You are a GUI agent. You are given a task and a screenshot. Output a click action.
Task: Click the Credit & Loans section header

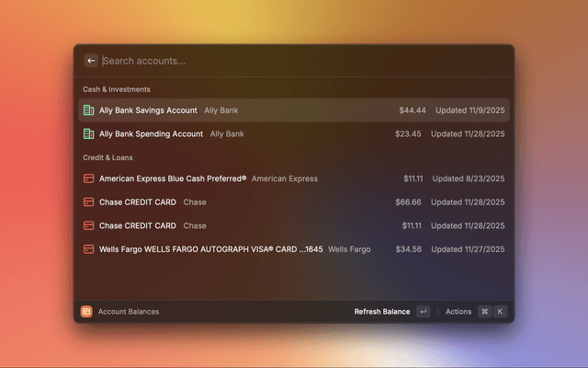[107, 157]
